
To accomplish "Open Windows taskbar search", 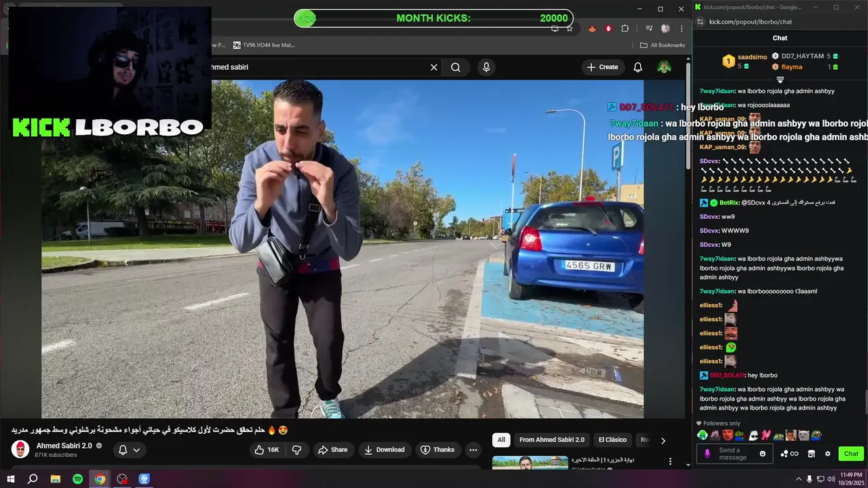I will (x=33, y=479).
